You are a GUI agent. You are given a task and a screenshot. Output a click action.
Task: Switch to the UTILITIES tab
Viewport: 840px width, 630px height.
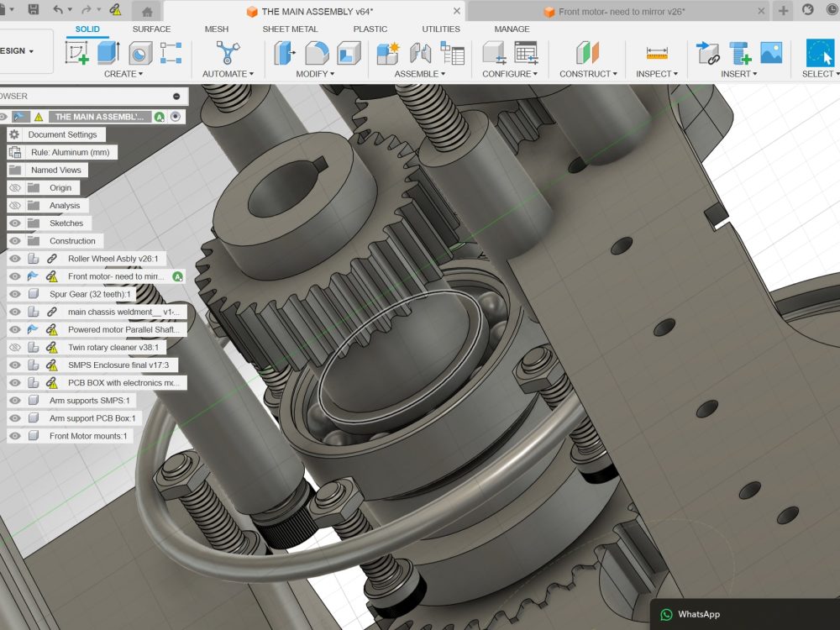[x=441, y=29]
